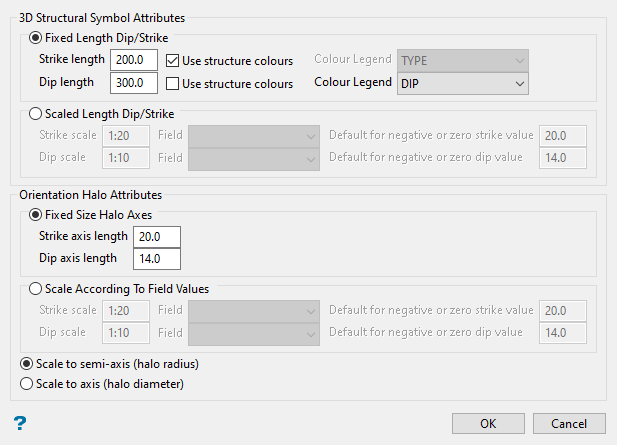Image resolution: width=617 pixels, height=445 pixels.
Task: Select Fixed Length Dip/Strike radio button
Action: click(x=38, y=38)
